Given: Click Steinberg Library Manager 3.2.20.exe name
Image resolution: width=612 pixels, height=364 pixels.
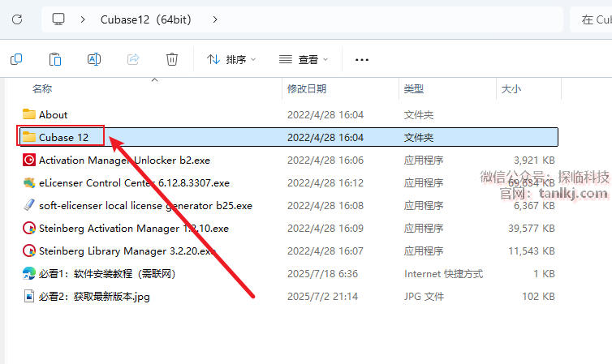Looking at the screenshot, I should [x=127, y=251].
